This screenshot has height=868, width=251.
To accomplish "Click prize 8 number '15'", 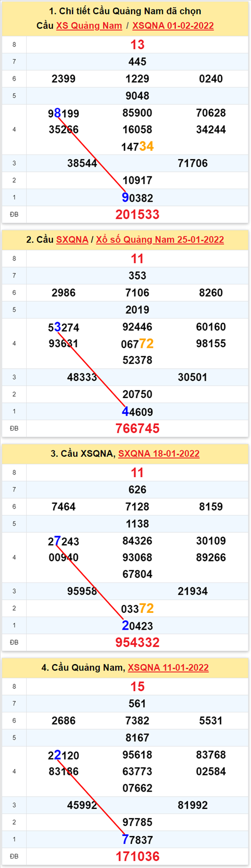I will click(x=138, y=686).
